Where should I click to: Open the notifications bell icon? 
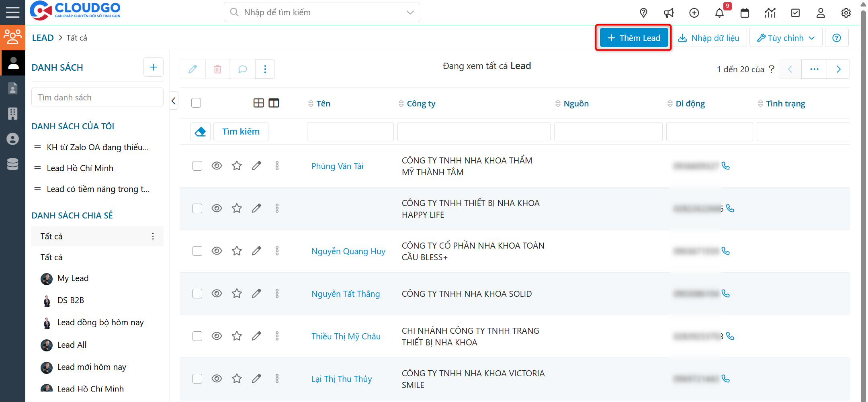tap(719, 13)
